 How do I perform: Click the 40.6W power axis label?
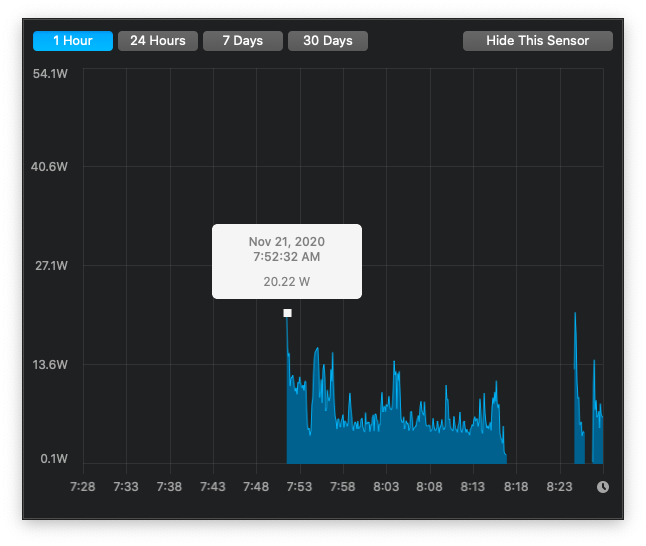point(49,167)
